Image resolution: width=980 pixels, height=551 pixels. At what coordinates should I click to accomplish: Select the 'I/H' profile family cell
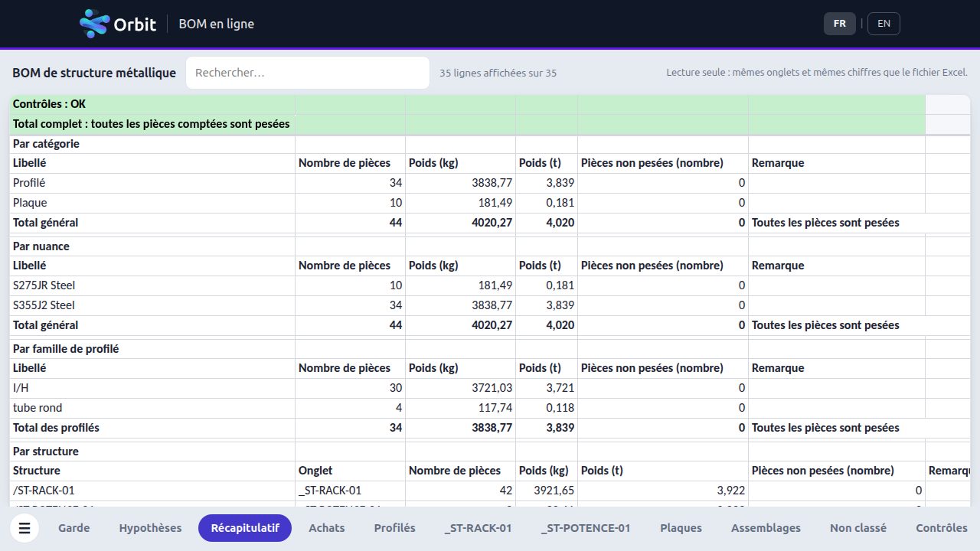[152, 388]
